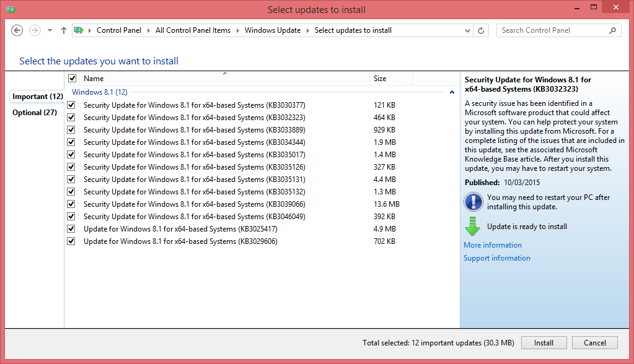Open breadcrumb arrow after Control Panel
634x364 pixels.
point(148,30)
